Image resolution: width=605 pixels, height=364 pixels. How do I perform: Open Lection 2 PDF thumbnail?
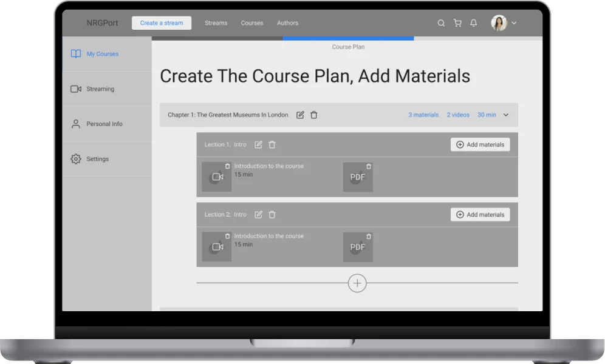[358, 247]
